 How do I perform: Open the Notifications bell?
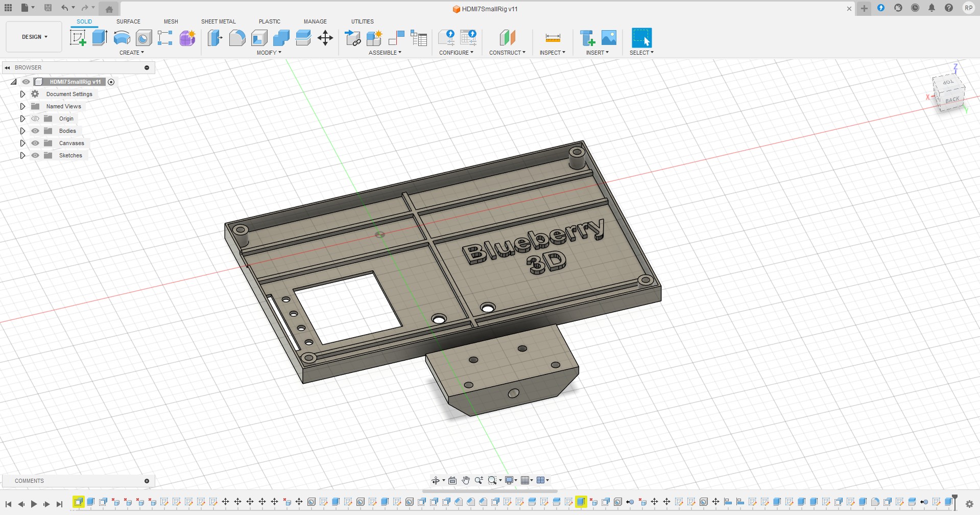pos(931,8)
